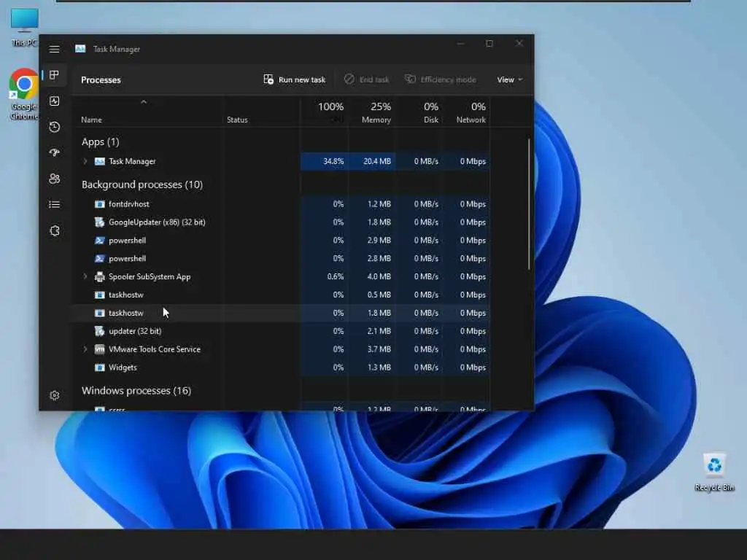Open the Details page from sidebar

pyautogui.click(x=54, y=204)
